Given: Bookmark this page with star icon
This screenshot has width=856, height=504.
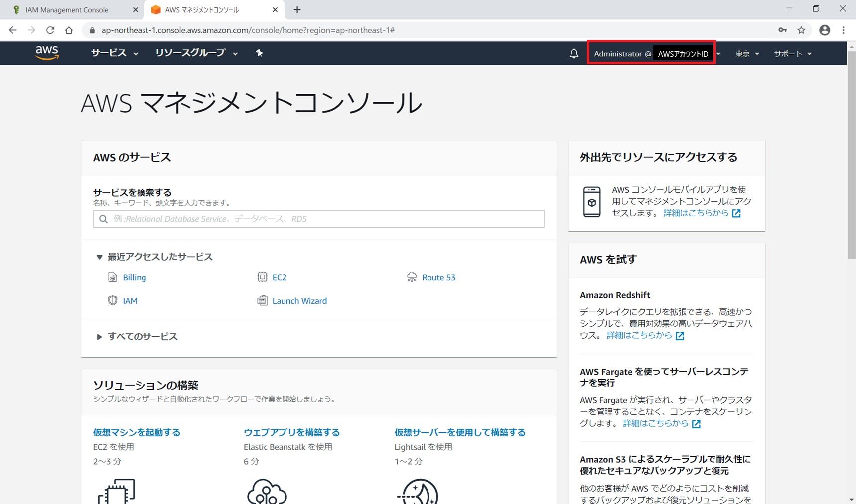Looking at the screenshot, I should [x=801, y=30].
